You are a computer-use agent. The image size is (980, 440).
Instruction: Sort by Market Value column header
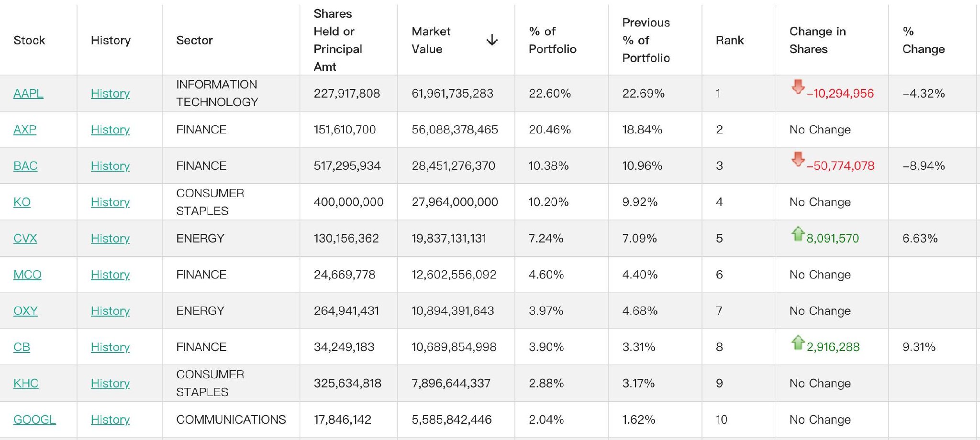tap(431, 40)
